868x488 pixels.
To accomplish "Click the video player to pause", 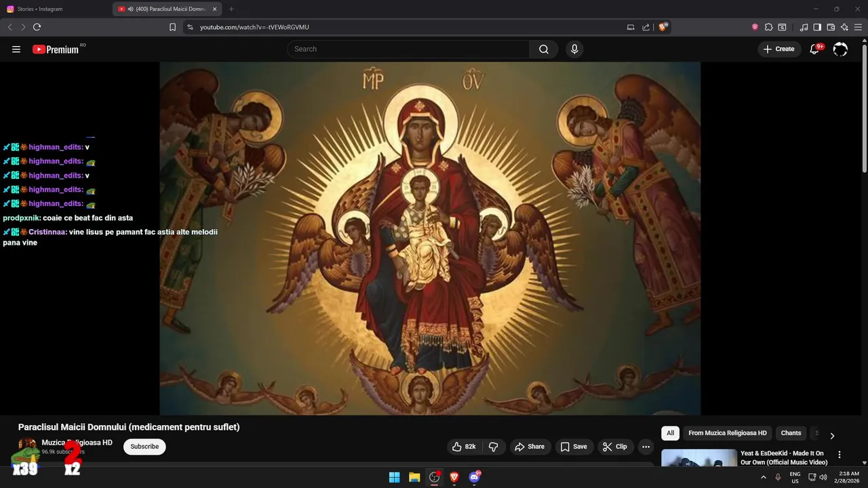I will (x=430, y=239).
